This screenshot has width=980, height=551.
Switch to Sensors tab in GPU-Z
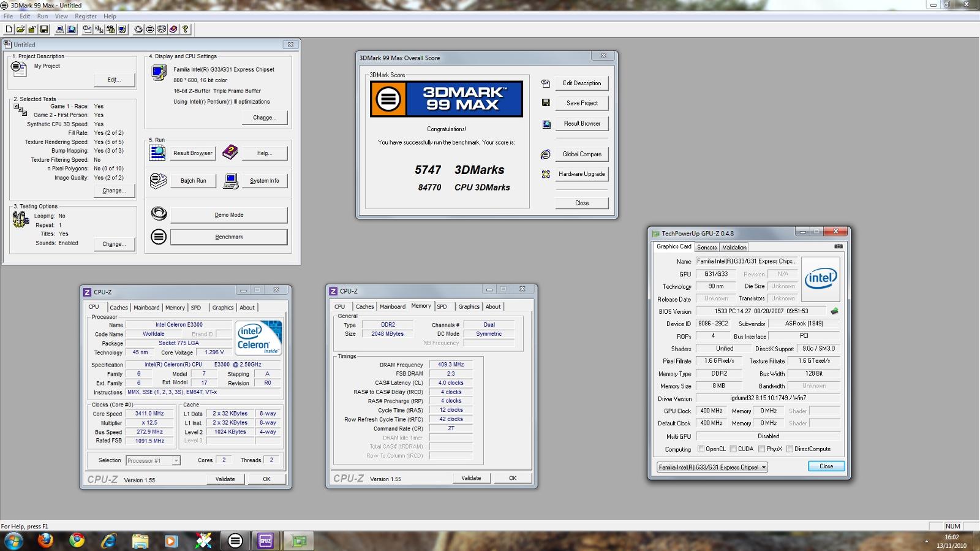[707, 247]
